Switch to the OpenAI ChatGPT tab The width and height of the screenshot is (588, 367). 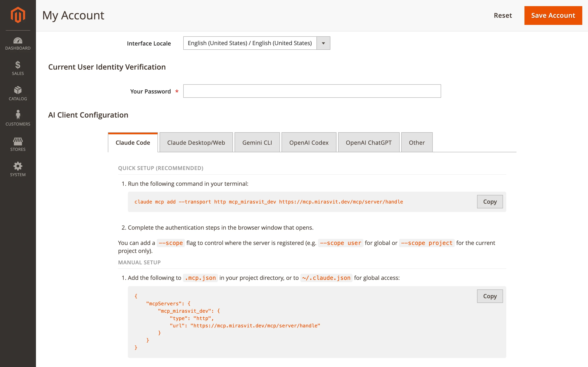pyautogui.click(x=368, y=143)
